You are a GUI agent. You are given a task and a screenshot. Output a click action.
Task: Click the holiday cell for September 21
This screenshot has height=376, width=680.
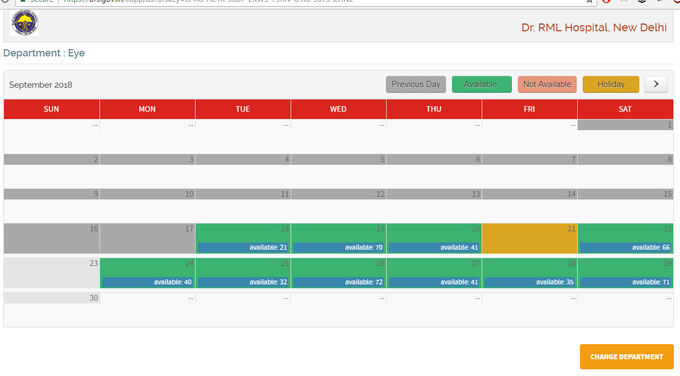pos(530,239)
